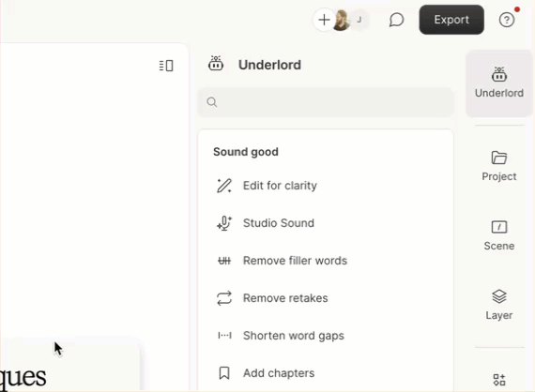Screen dimensions: 535x392
Task: Open the Underlord sidebar tab
Action: 498,83
